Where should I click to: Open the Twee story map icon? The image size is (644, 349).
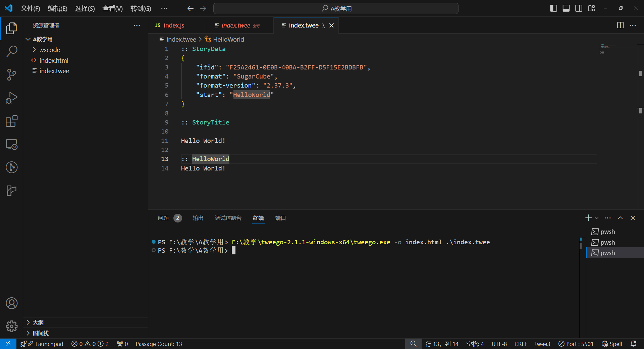[11, 191]
